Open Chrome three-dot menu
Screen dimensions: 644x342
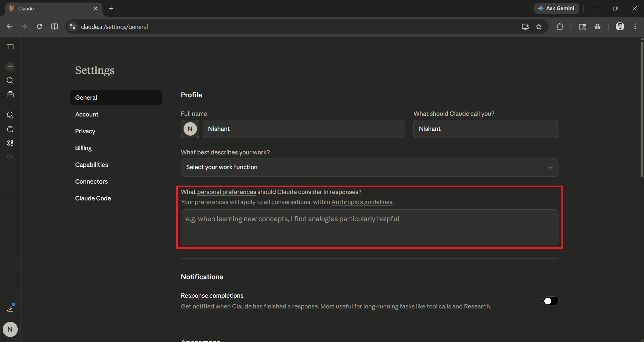[x=635, y=27]
